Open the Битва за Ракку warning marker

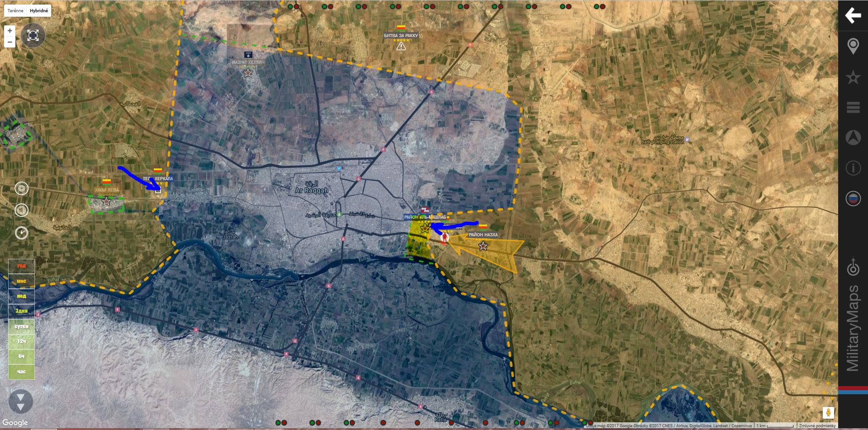(401, 47)
